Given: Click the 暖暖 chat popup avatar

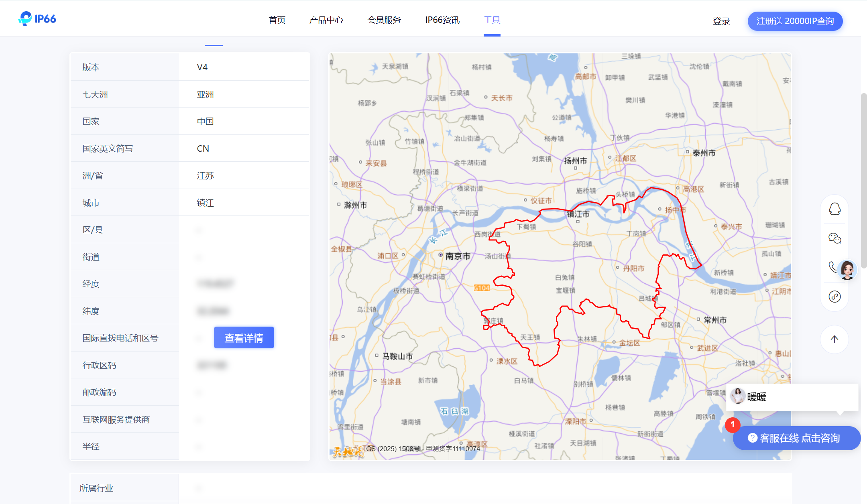Looking at the screenshot, I should 738,396.
